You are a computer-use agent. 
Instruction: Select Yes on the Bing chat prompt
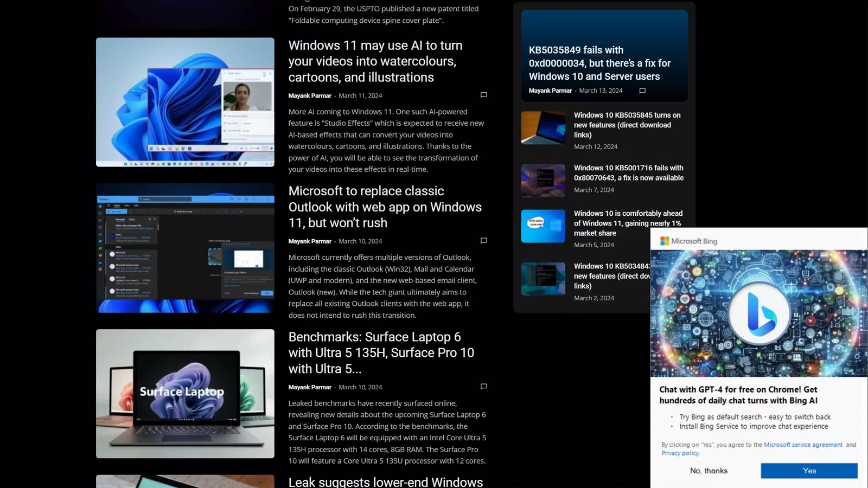[809, 470]
